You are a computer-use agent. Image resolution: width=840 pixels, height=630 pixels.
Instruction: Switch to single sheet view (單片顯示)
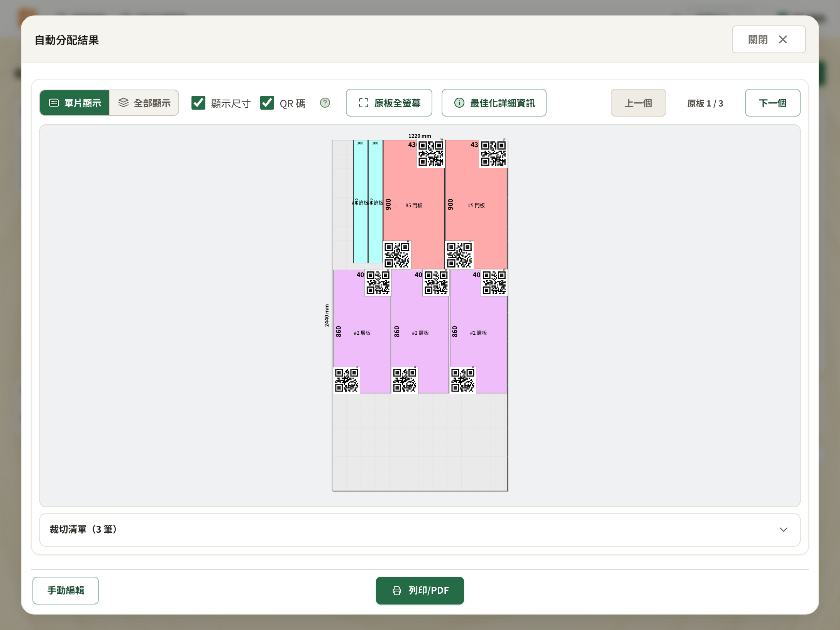[x=75, y=103]
